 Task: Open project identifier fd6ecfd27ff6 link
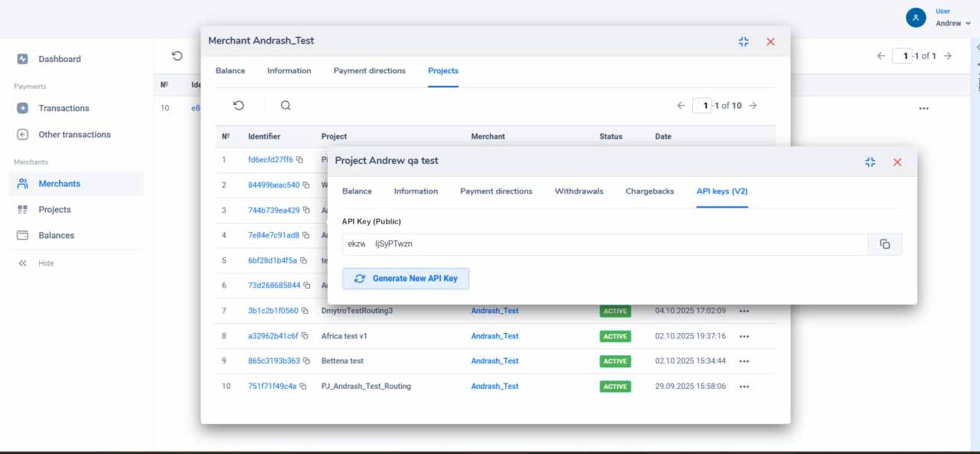click(x=270, y=160)
